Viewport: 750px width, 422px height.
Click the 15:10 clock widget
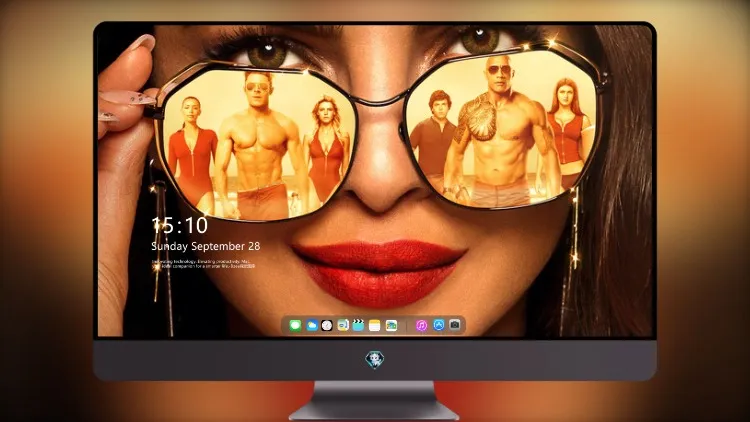point(180,225)
